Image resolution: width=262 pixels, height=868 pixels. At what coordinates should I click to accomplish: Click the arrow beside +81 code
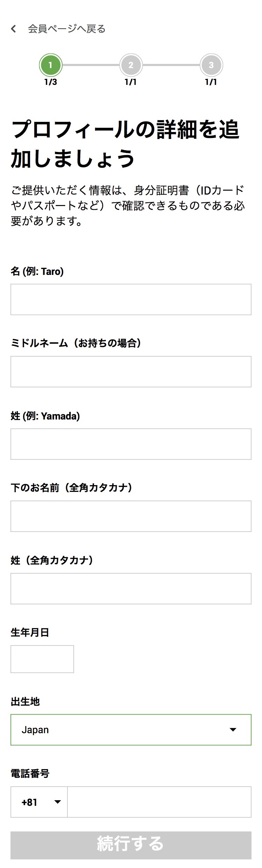click(58, 802)
